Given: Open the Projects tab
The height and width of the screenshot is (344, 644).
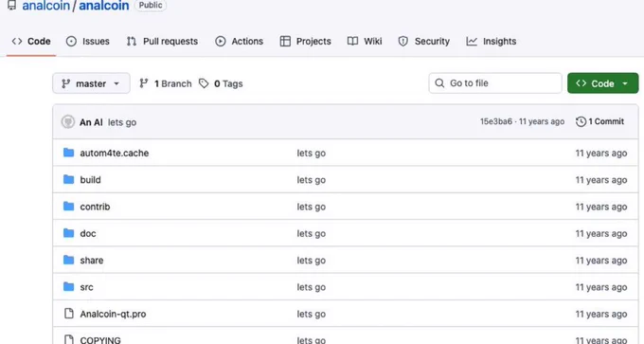Looking at the screenshot, I should pos(306,42).
